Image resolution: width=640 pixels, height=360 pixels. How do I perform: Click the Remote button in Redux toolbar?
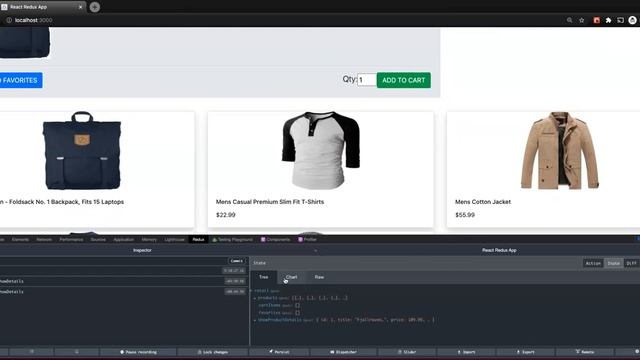click(x=584, y=352)
